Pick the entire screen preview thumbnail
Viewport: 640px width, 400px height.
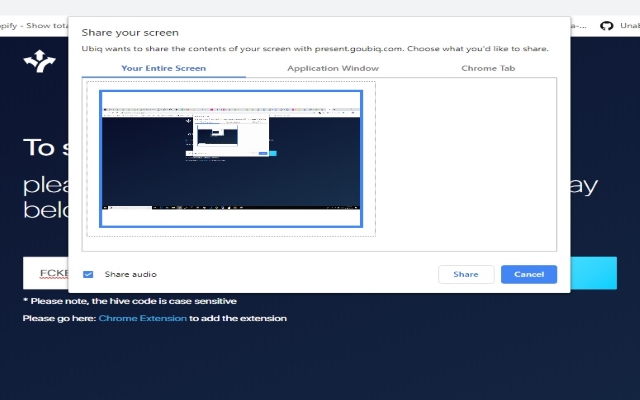tap(231, 158)
